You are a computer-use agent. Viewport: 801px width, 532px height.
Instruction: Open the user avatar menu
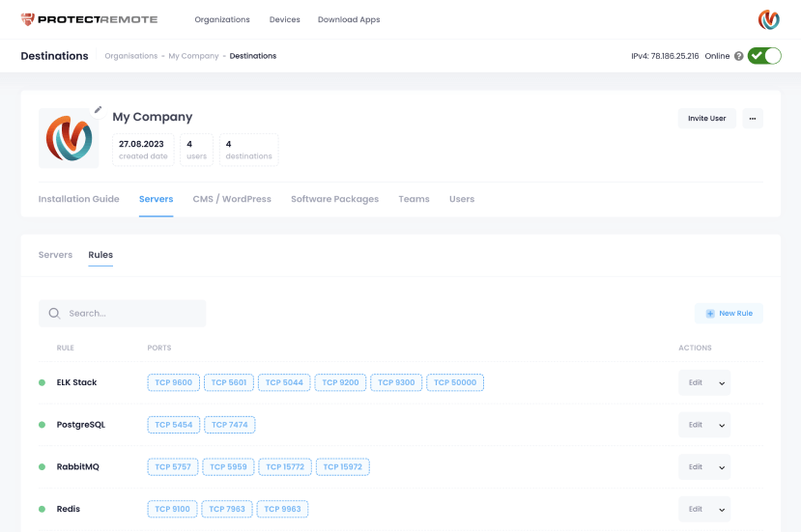pos(768,19)
